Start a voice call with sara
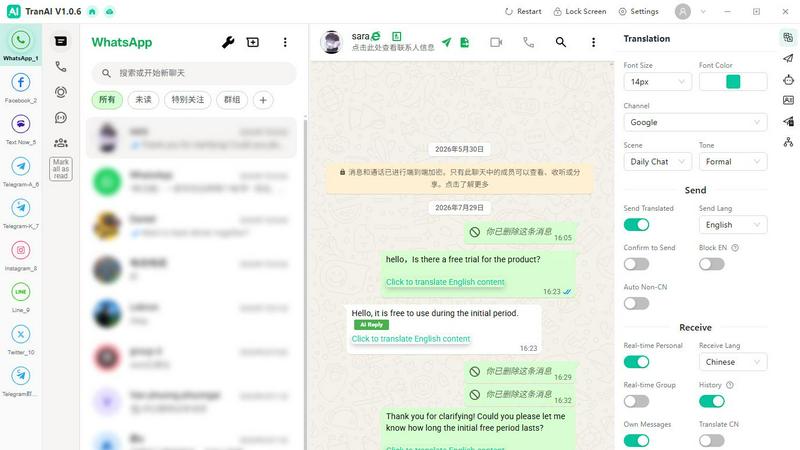The height and width of the screenshot is (450, 800). coord(529,42)
